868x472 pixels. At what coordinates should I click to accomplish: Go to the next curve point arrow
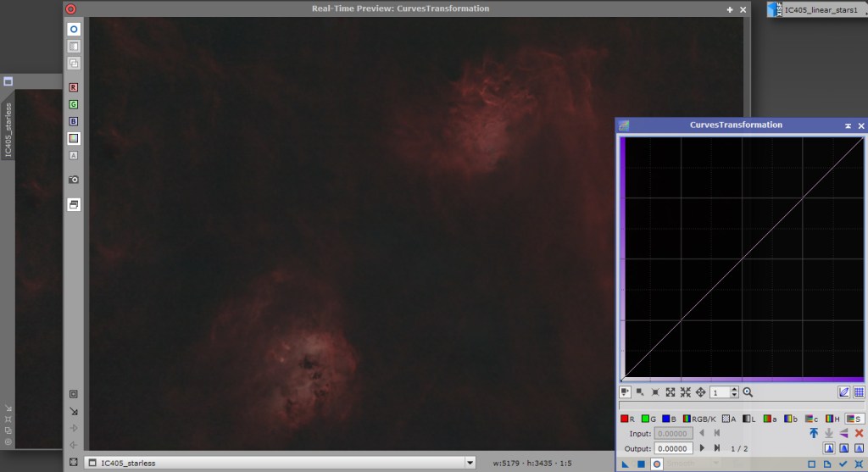tap(702, 448)
